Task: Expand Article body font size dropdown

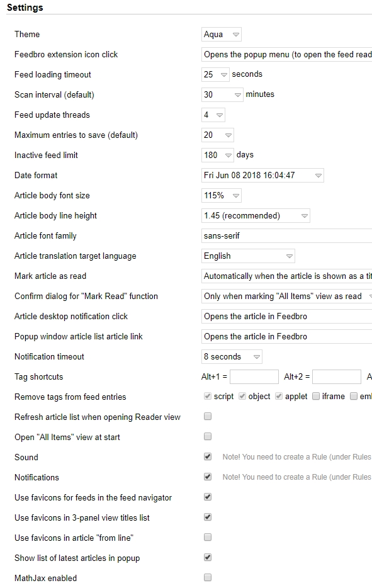Action: pos(222,196)
